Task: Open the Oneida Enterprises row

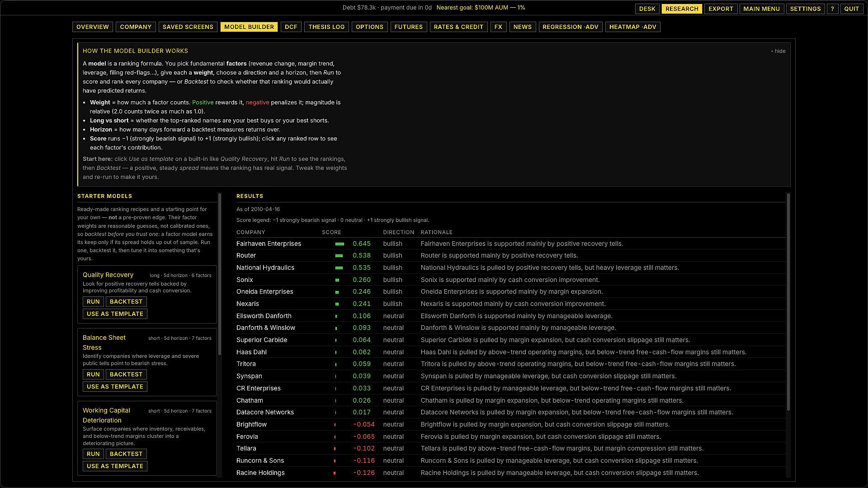Action: click(x=511, y=292)
